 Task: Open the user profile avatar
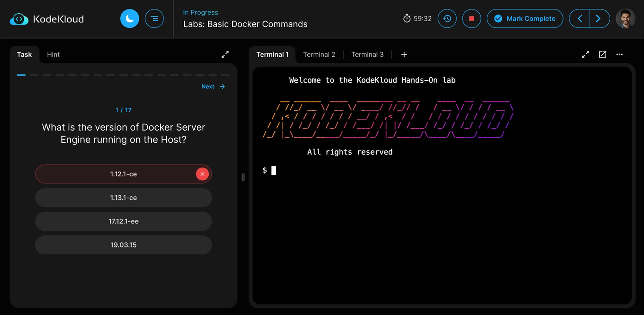(x=625, y=19)
